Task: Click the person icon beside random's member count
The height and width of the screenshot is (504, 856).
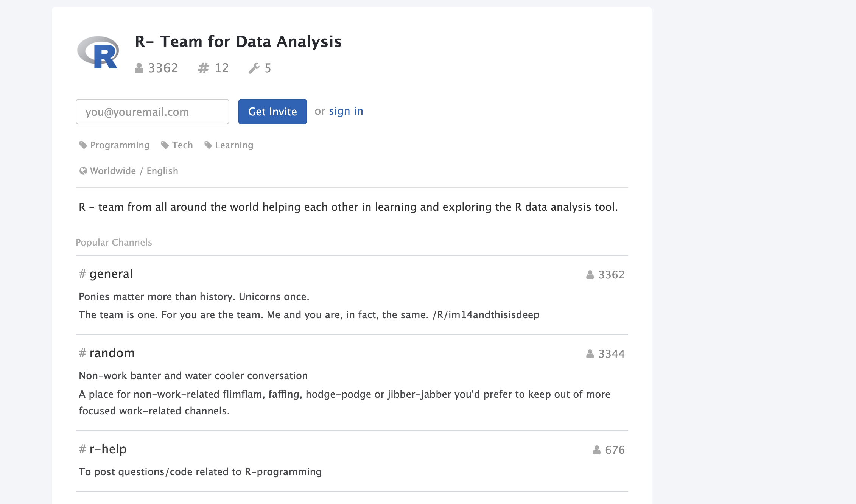Action: pyautogui.click(x=589, y=353)
